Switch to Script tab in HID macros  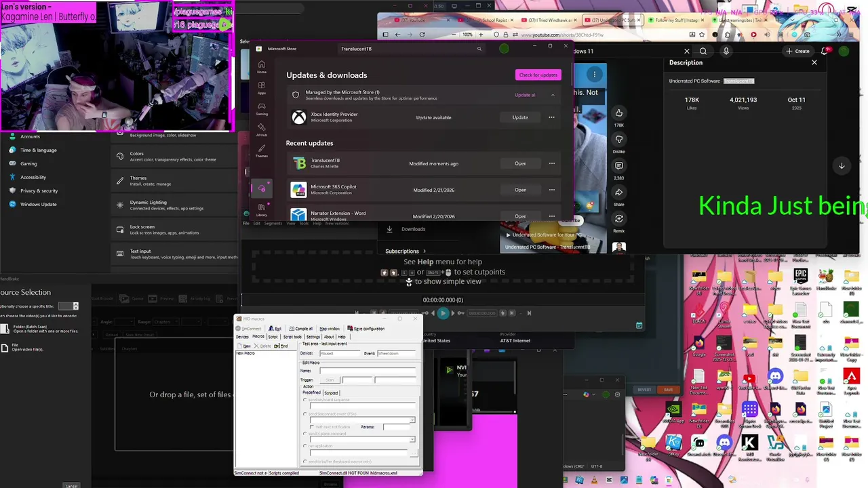click(273, 337)
